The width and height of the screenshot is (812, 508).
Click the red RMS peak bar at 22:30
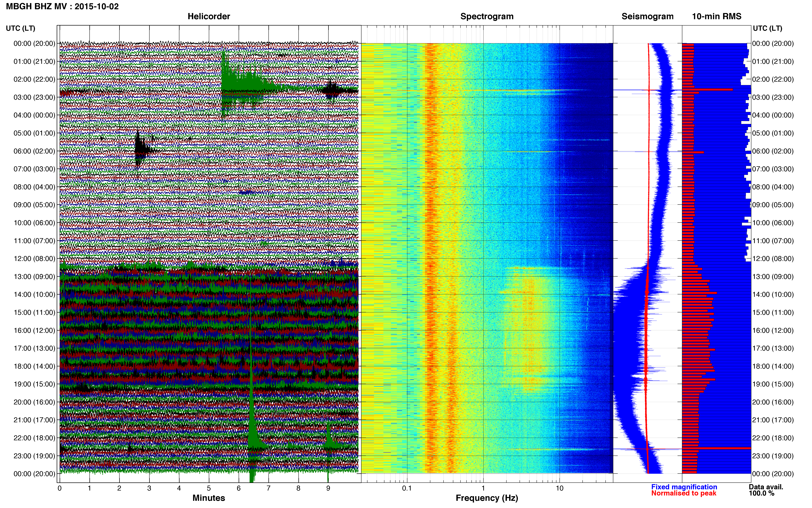(x=716, y=448)
